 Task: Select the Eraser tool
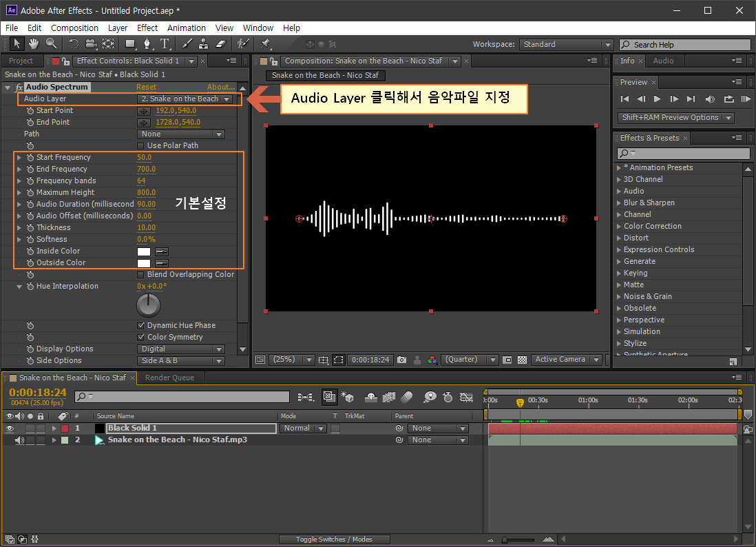221,44
